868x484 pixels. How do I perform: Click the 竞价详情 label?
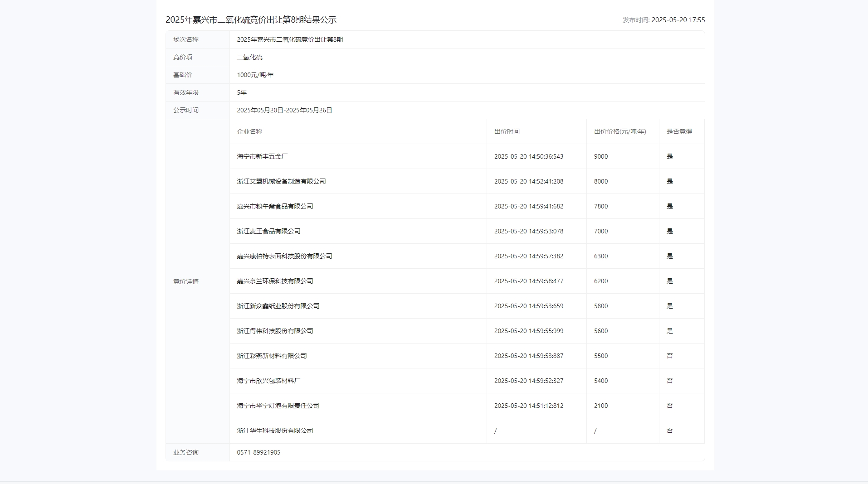click(x=186, y=281)
